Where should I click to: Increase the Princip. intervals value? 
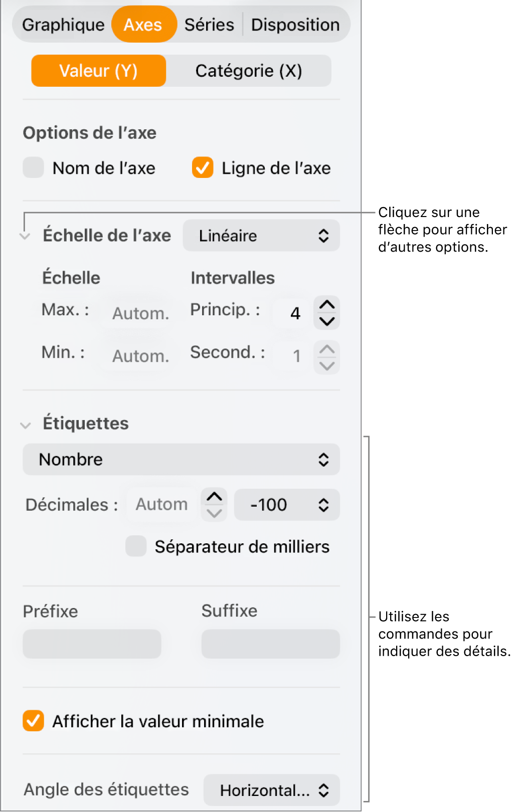click(326, 305)
